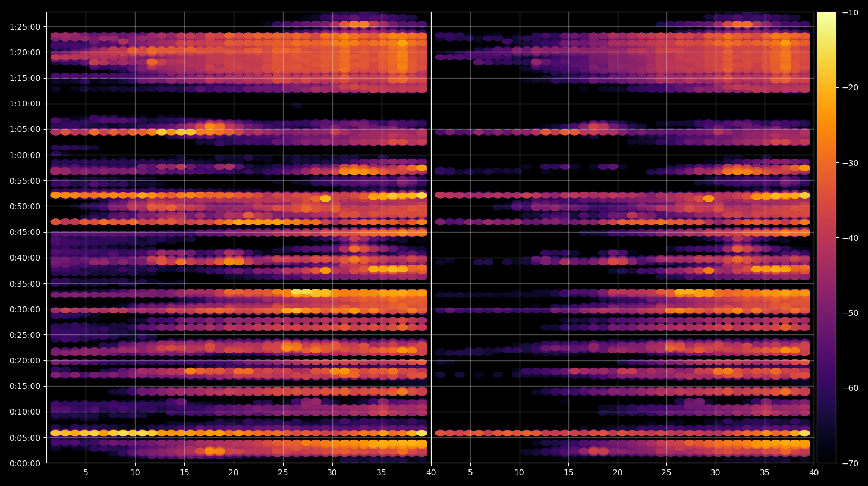Click the inferno colorbar gradient strip
The height and width of the screenshot is (486, 868).
coord(826,237)
